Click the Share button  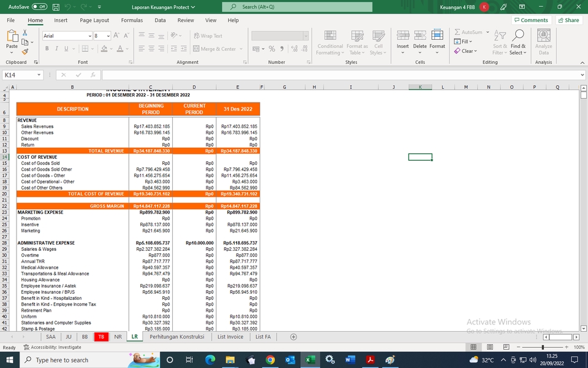tap(569, 20)
